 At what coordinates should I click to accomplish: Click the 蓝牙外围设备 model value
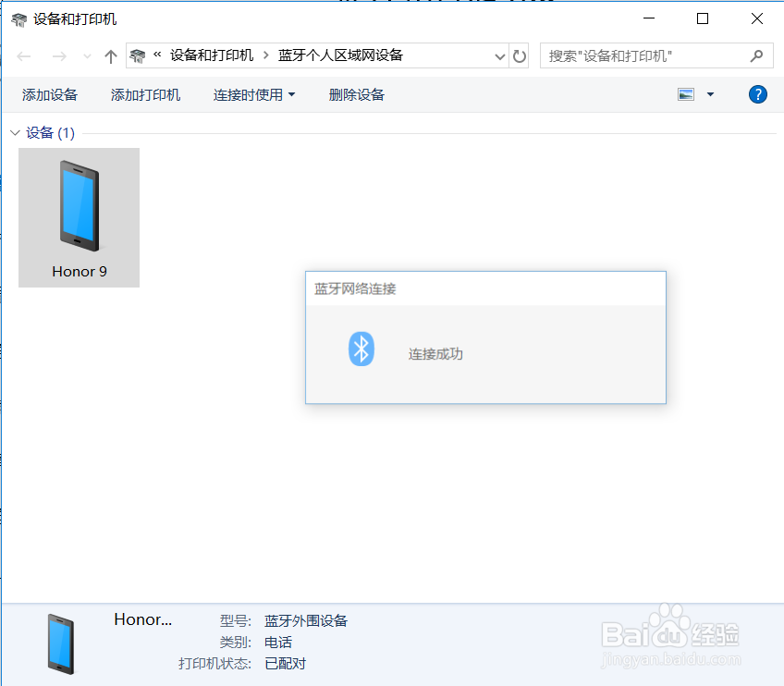[x=306, y=621]
